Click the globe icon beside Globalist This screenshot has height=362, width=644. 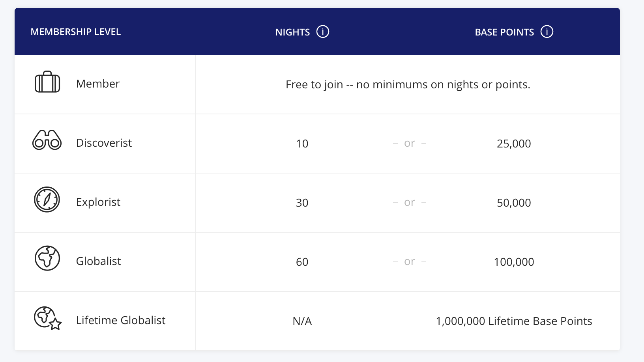pyautogui.click(x=47, y=259)
